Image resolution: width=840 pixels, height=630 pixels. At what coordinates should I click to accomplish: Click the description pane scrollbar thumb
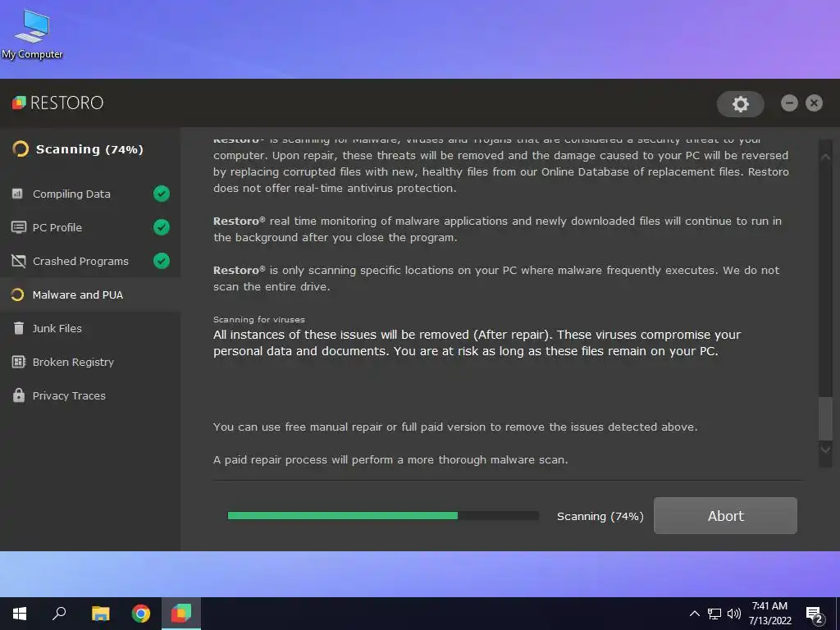825,418
